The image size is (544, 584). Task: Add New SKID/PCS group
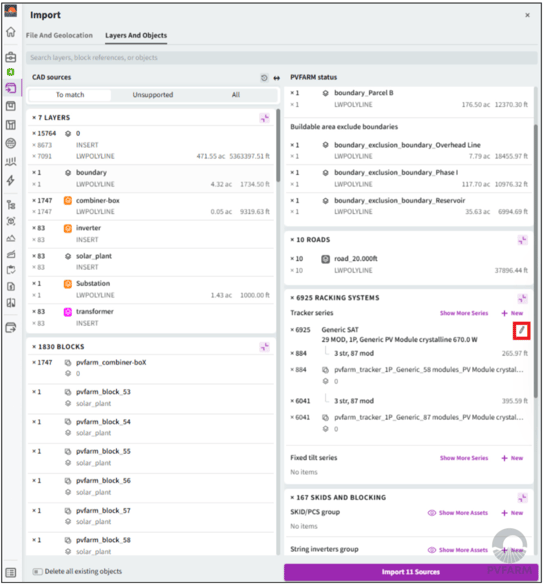tap(512, 513)
